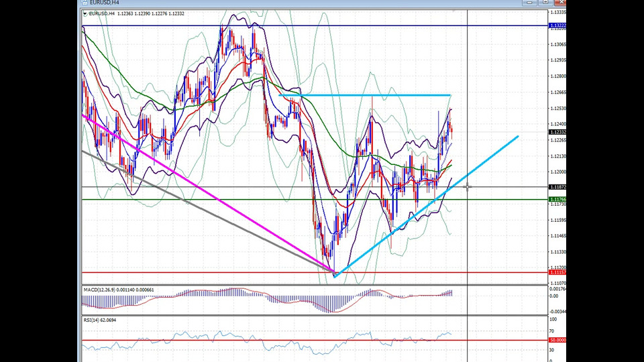Viewport: 644px width, 362px height.
Task: Click the RSI(14) 62.0694 indicator label
Action: click(100, 320)
